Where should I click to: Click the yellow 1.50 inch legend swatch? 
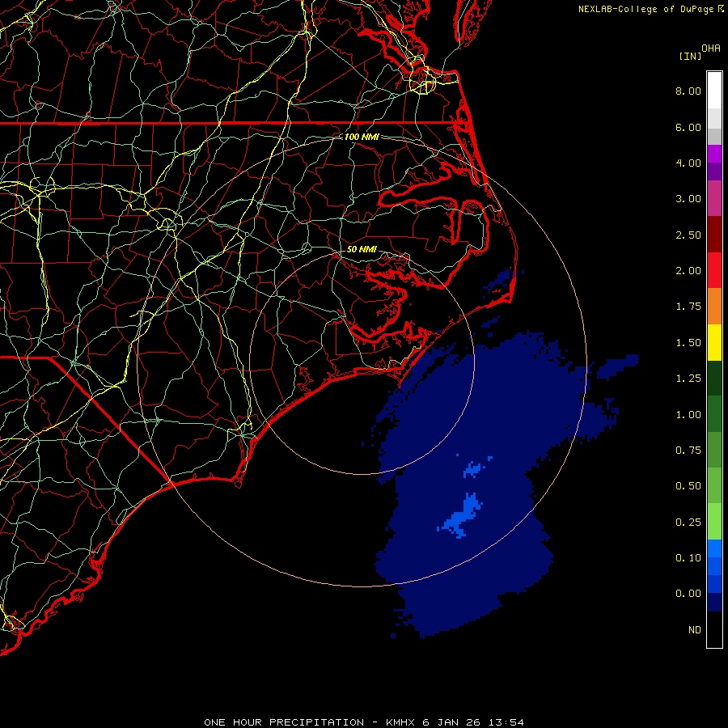(714, 342)
